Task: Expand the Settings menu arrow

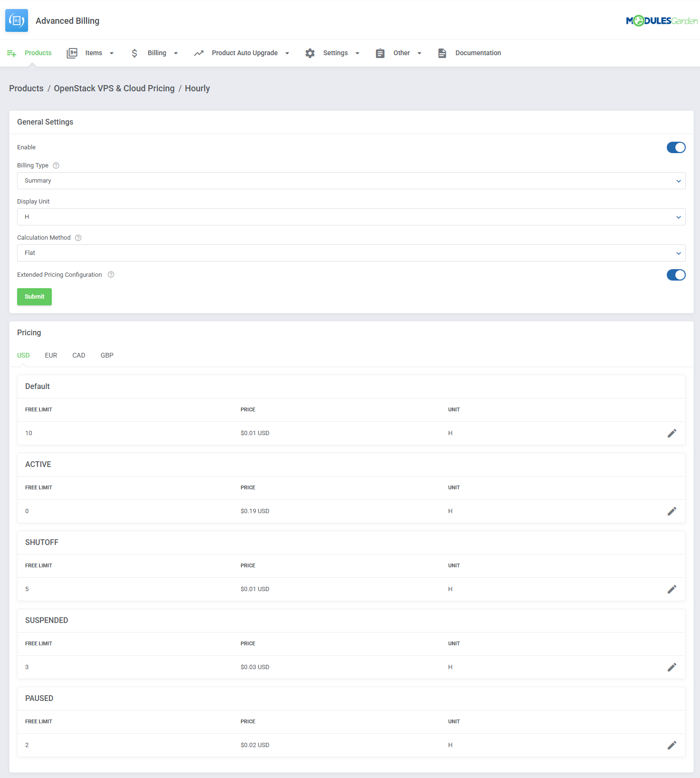Action: 357,53
